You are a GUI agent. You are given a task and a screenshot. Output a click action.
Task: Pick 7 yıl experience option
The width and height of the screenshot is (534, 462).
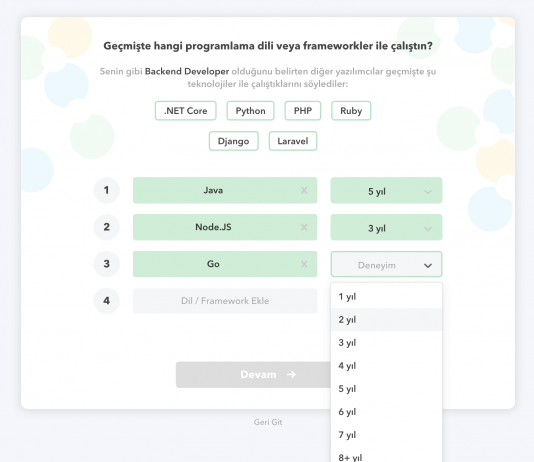(x=386, y=435)
